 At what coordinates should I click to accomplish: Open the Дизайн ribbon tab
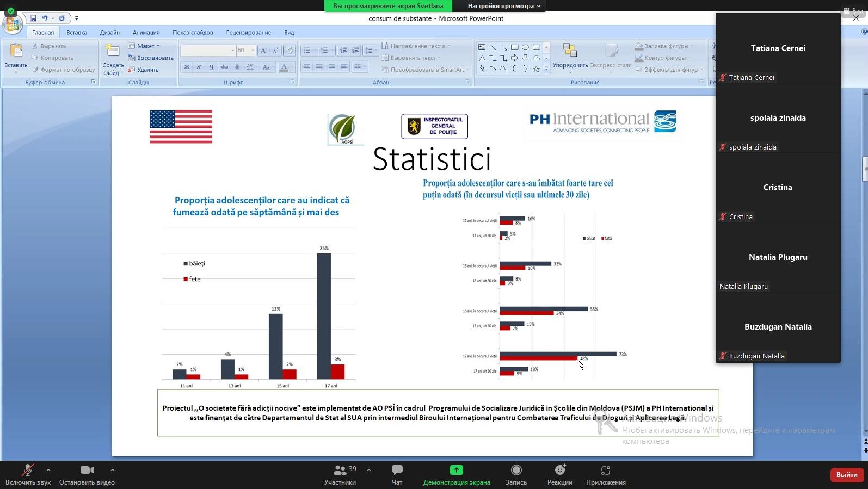coord(109,33)
